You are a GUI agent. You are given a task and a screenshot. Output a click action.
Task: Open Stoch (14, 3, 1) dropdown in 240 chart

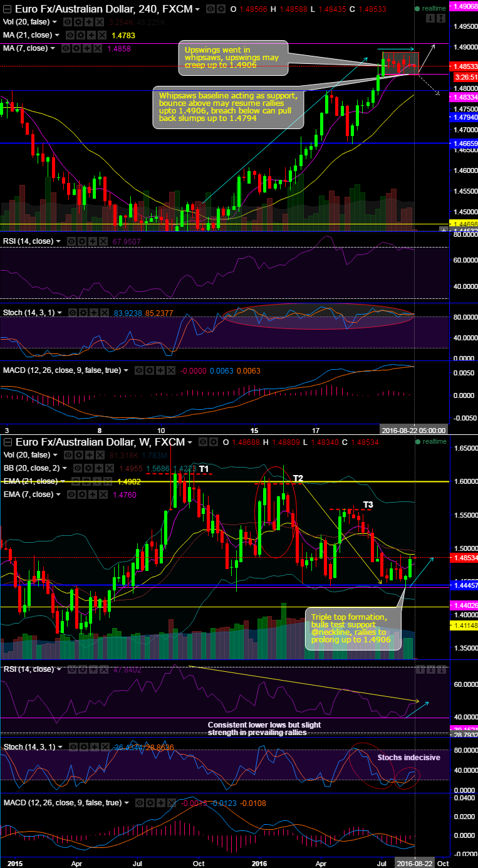(59, 312)
